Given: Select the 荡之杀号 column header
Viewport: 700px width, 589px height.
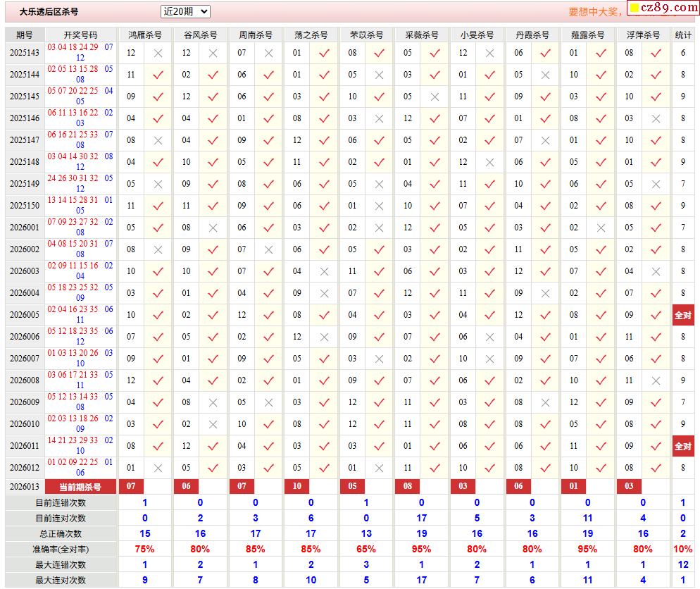Looking at the screenshot, I should point(311,35).
